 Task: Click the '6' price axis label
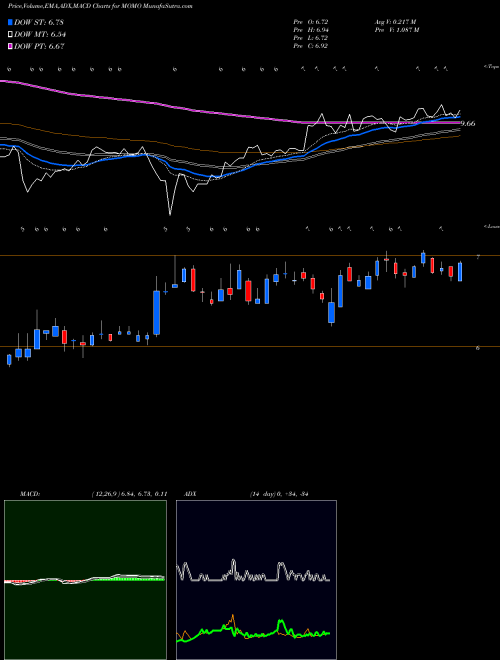click(478, 348)
